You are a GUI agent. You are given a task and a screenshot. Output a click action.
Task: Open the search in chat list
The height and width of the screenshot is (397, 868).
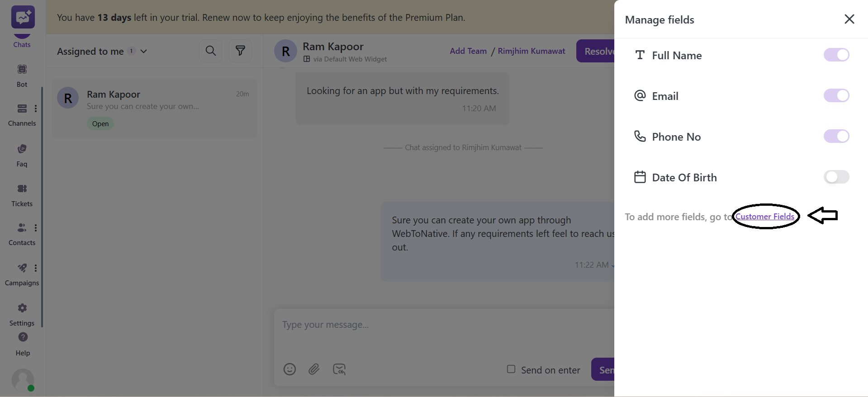tap(210, 51)
